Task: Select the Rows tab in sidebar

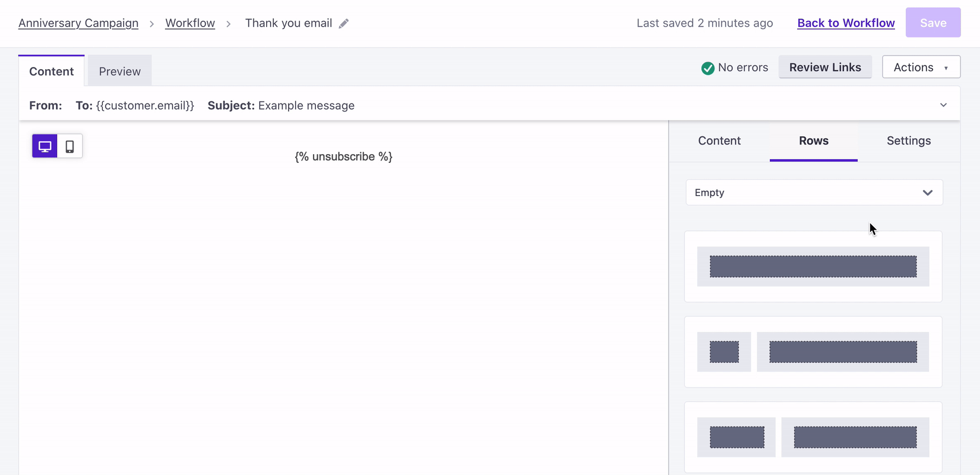Action: 813,141
